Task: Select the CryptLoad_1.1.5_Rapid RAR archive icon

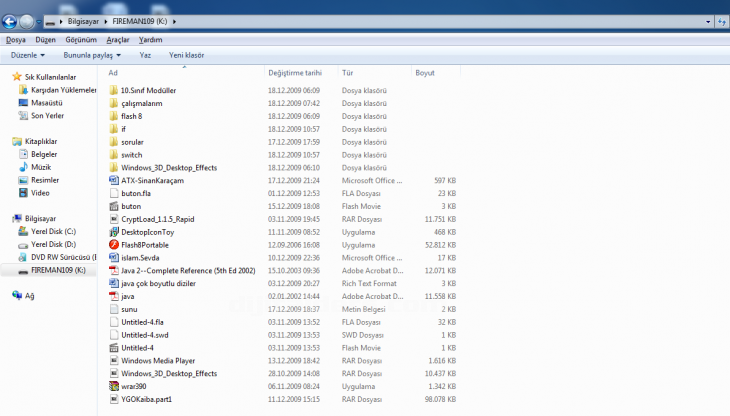Action: tap(113, 219)
